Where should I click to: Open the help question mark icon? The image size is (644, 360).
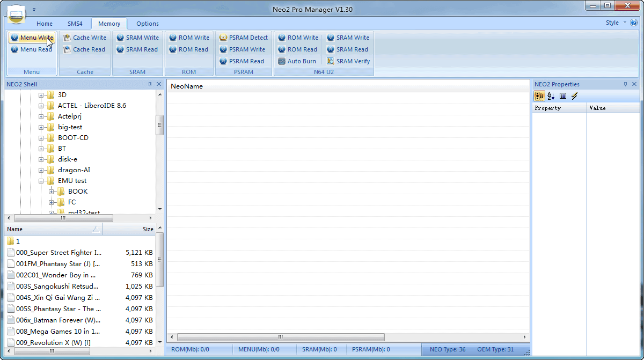point(634,23)
